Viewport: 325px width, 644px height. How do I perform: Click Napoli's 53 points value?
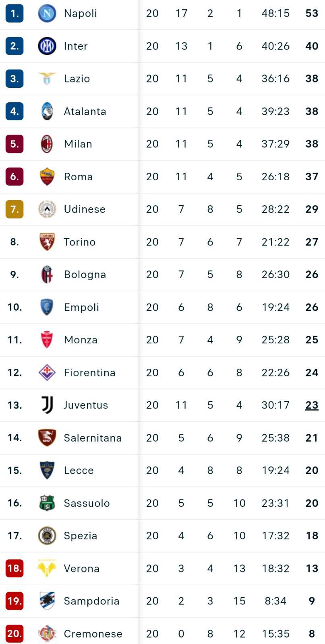[312, 13]
